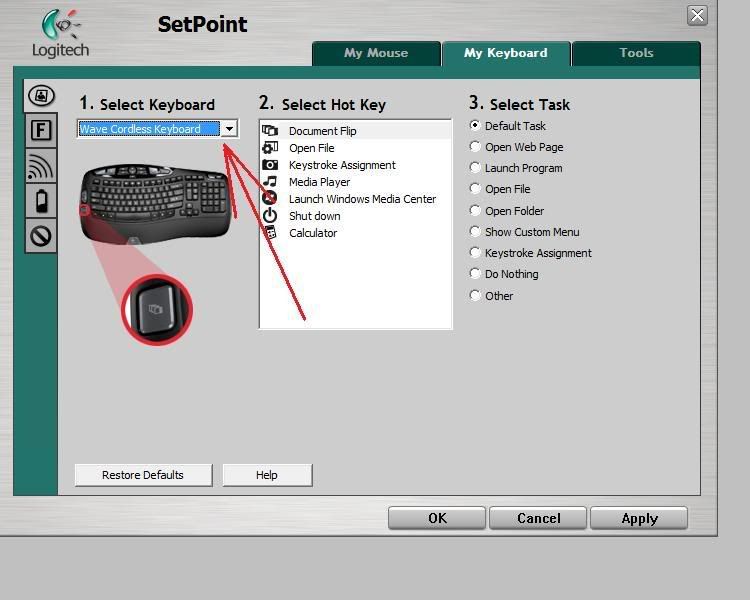The height and width of the screenshot is (600, 750).
Task: Open the hot keys settings sidebar icon
Action: click(x=41, y=95)
